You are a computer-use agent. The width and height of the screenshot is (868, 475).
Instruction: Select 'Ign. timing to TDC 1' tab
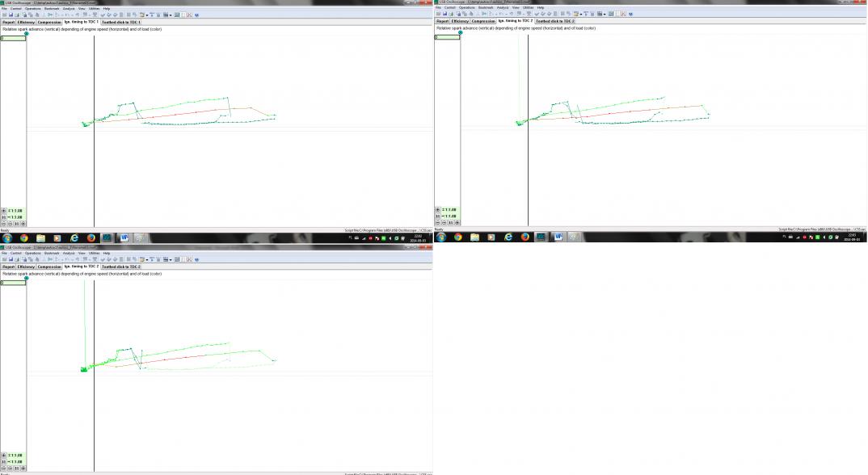(82, 22)
